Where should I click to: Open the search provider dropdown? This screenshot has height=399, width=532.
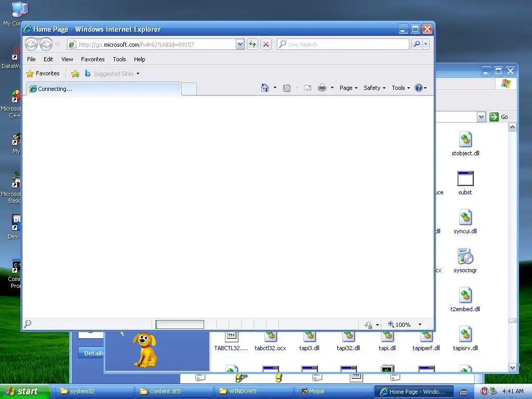click(x=425, y=44)
